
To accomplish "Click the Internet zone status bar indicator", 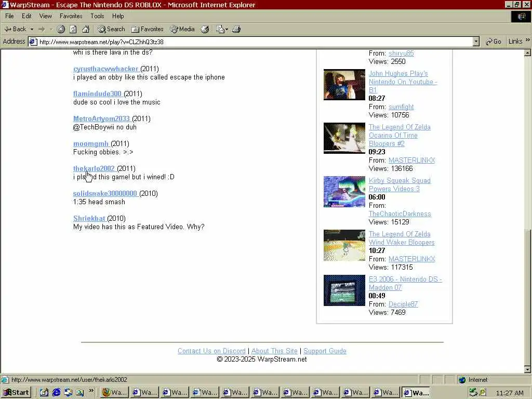I will tap(474, 380).
